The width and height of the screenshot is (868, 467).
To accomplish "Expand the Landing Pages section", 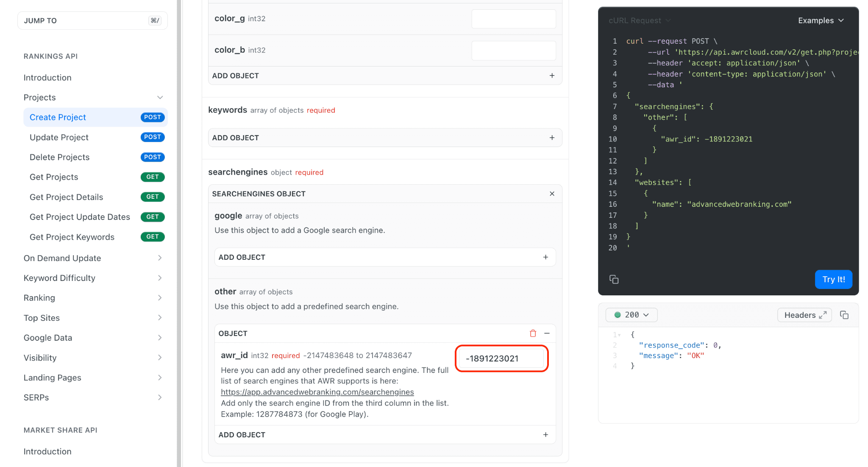I will [160, 378].
